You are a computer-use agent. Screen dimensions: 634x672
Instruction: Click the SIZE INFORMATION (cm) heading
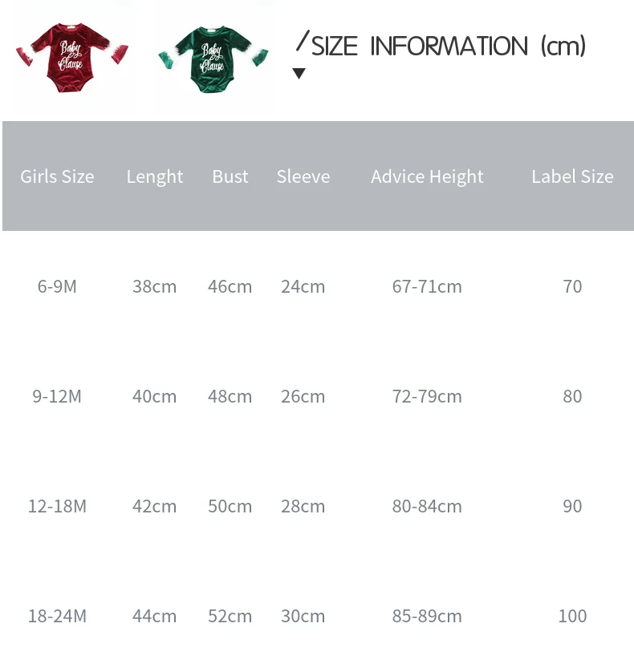[x=449, y=46]
